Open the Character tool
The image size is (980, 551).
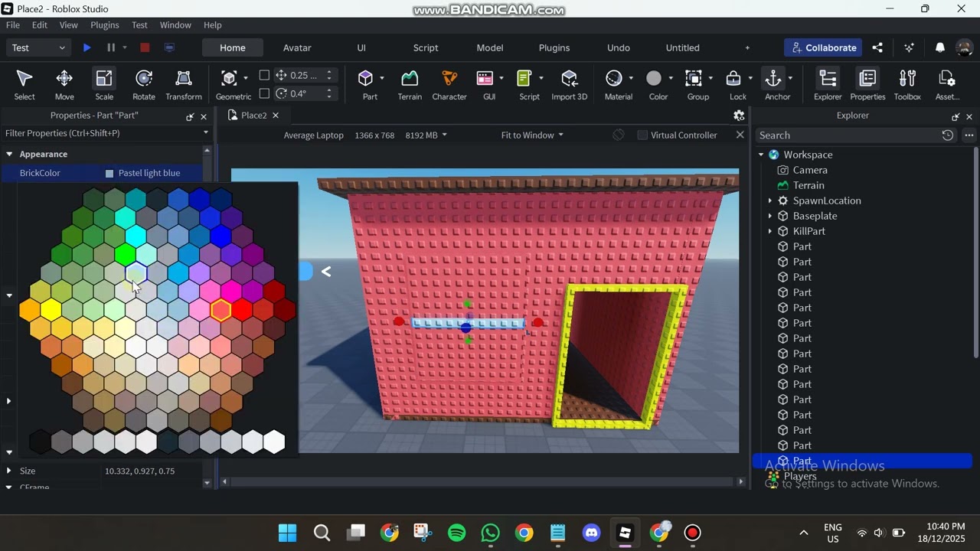click(x=449, y=84)
